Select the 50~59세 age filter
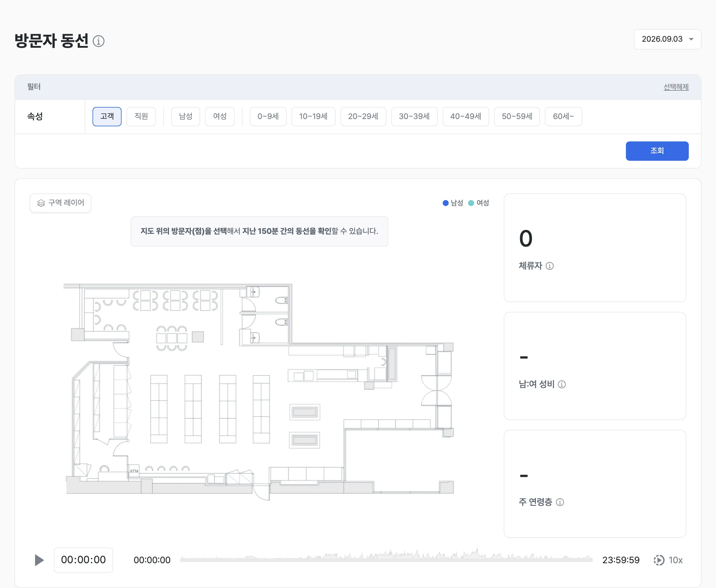The width and height of the screenshot is (716, 588). (x=517, y=117)
